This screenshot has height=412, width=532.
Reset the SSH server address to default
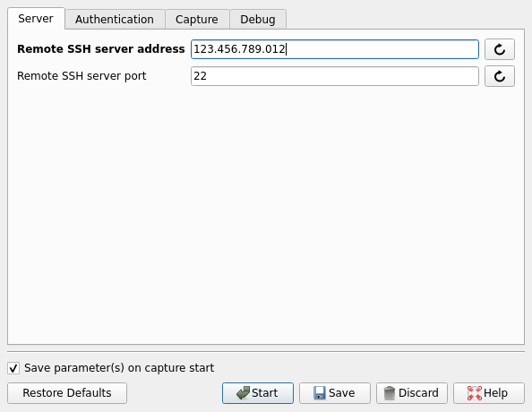500,49
